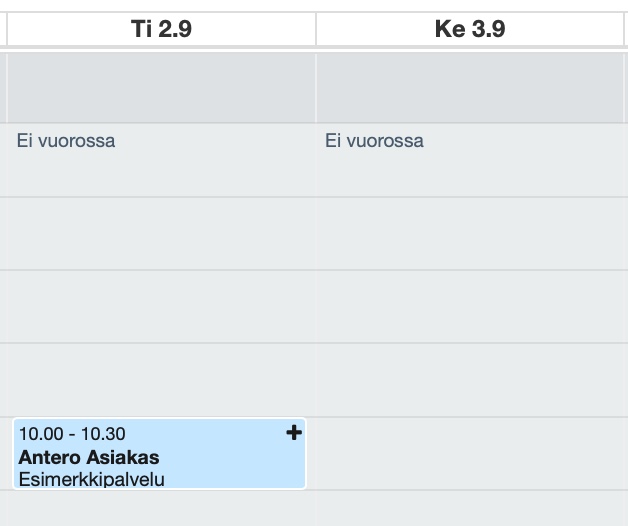The height and width of the screenshot is (526, 628).
Task: Click Tuesday's Ei vuorossa label
Action: tap(66, 141)
